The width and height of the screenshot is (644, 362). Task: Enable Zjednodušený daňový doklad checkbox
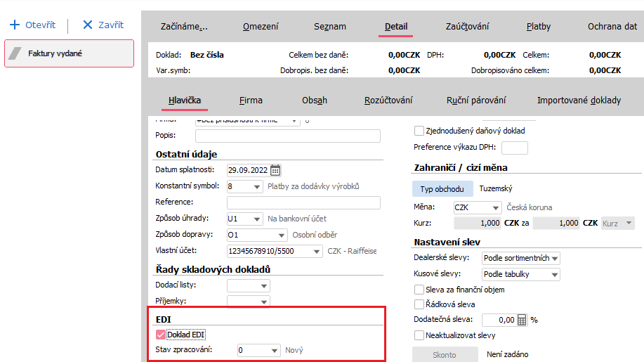click(x=419, y=131)
